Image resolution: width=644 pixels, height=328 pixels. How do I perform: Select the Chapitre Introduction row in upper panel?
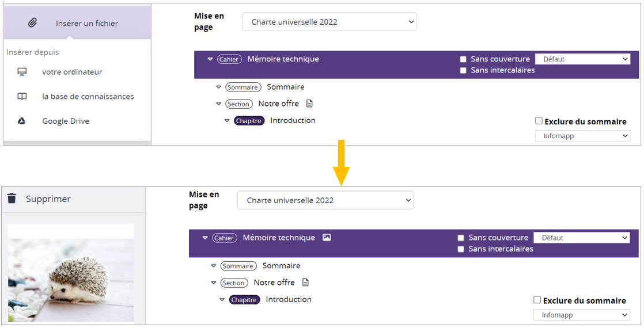(293, 121)
